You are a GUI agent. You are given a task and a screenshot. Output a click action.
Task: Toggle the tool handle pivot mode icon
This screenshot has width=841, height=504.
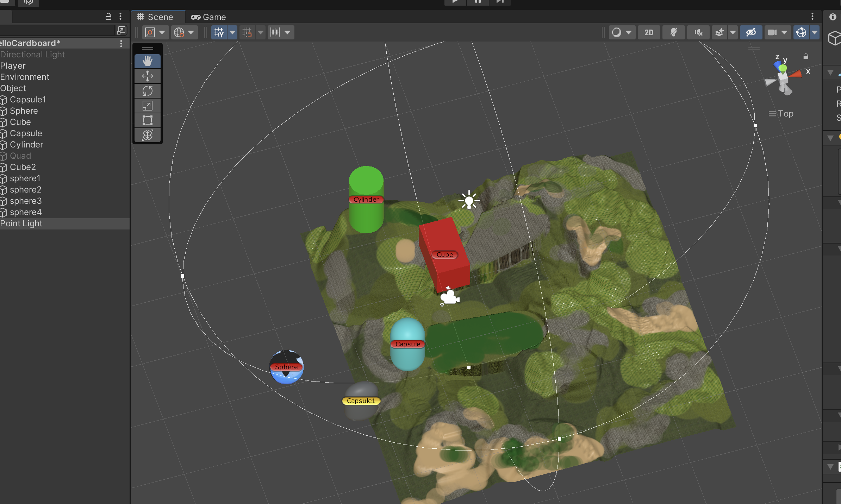click(x=150, y=32)
